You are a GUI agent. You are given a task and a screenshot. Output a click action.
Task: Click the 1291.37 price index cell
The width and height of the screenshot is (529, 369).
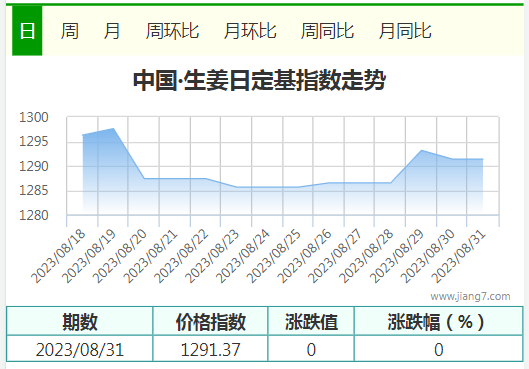click(211, 349)
